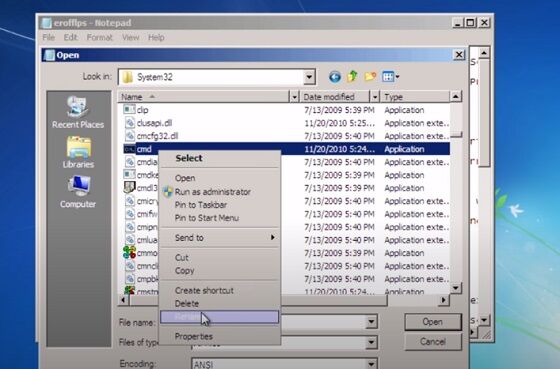Select the clip application file icon

(129, 109)
